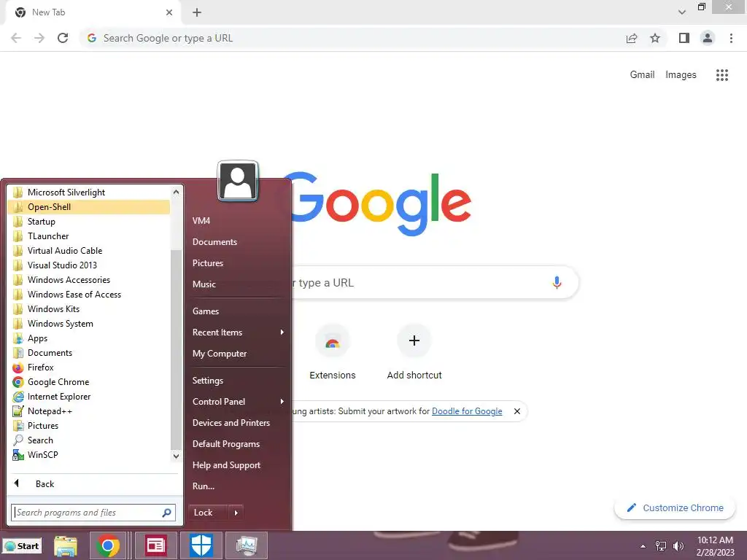Focus Chrome address bar
The height and width of the screenshot is (560, 747).
(352, 38)
